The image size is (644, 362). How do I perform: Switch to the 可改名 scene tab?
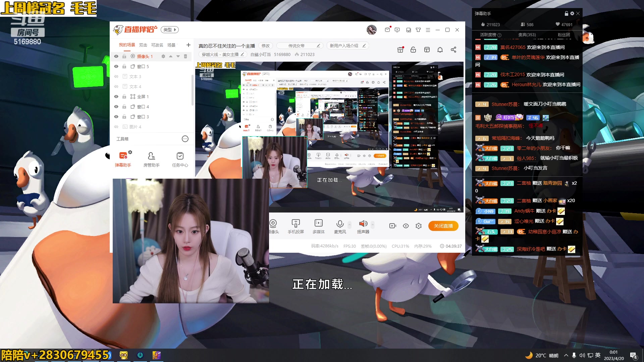[157, 45]
